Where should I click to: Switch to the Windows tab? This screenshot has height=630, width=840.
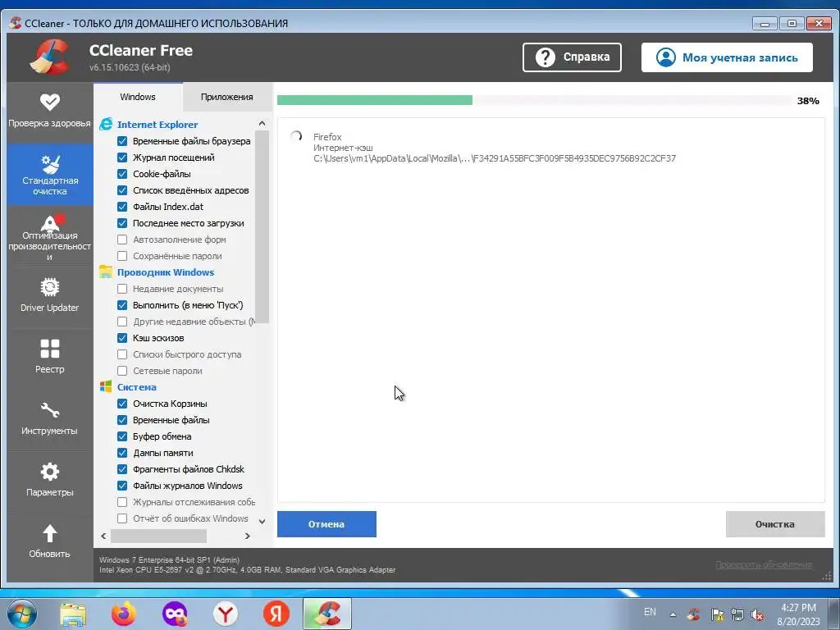pyautogui.click(x=138, y=97)
